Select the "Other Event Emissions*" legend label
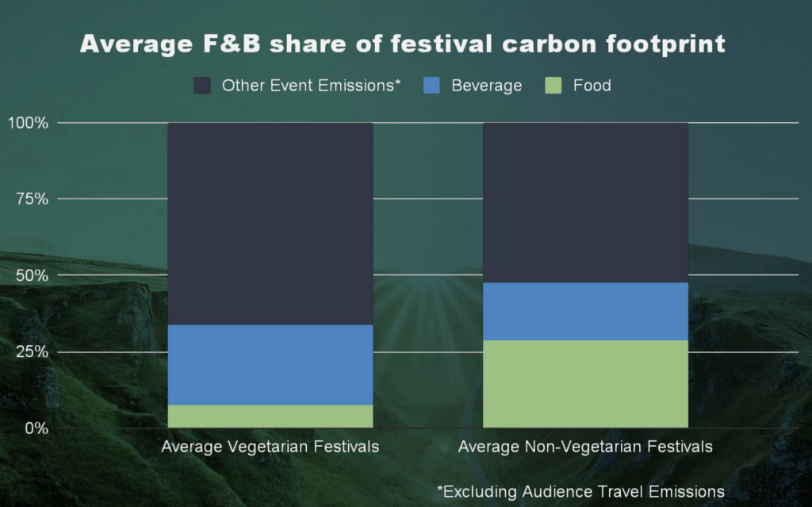 (311, 86)
